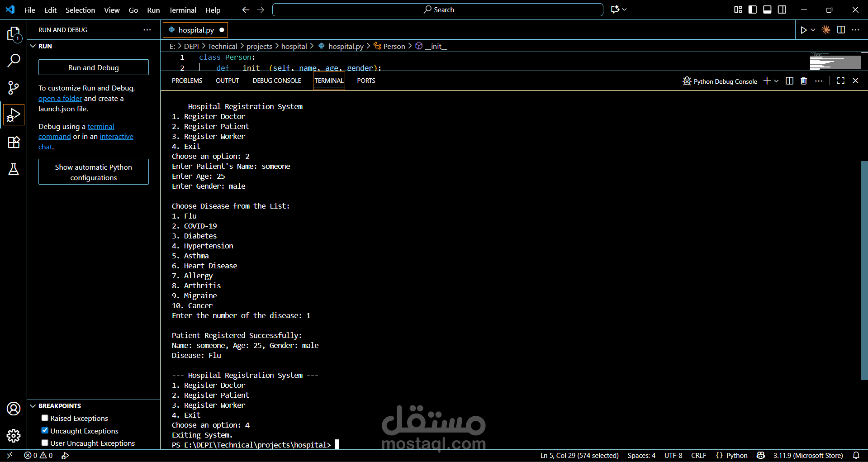Collapse the RUN section
Screen dimensions: 868x462
[33, 46]
